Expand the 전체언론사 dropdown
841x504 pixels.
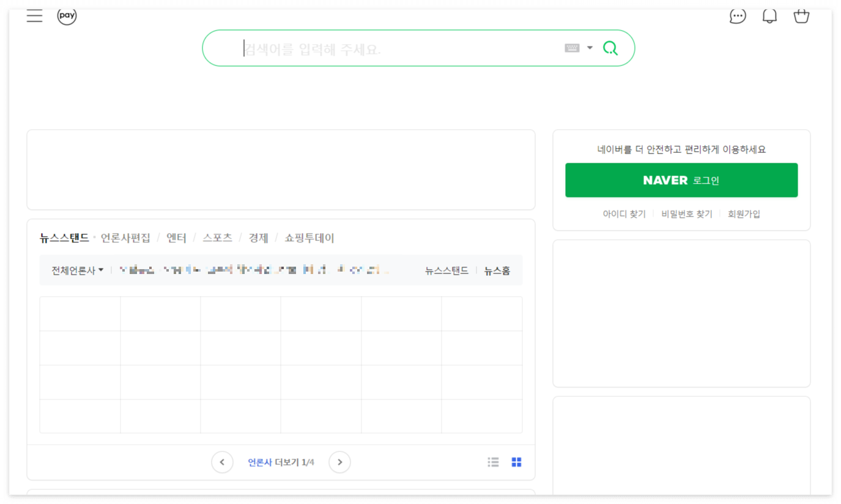point(77,270)
